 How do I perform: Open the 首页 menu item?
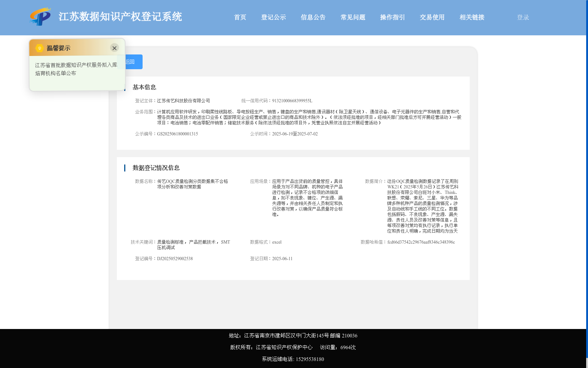240,17
